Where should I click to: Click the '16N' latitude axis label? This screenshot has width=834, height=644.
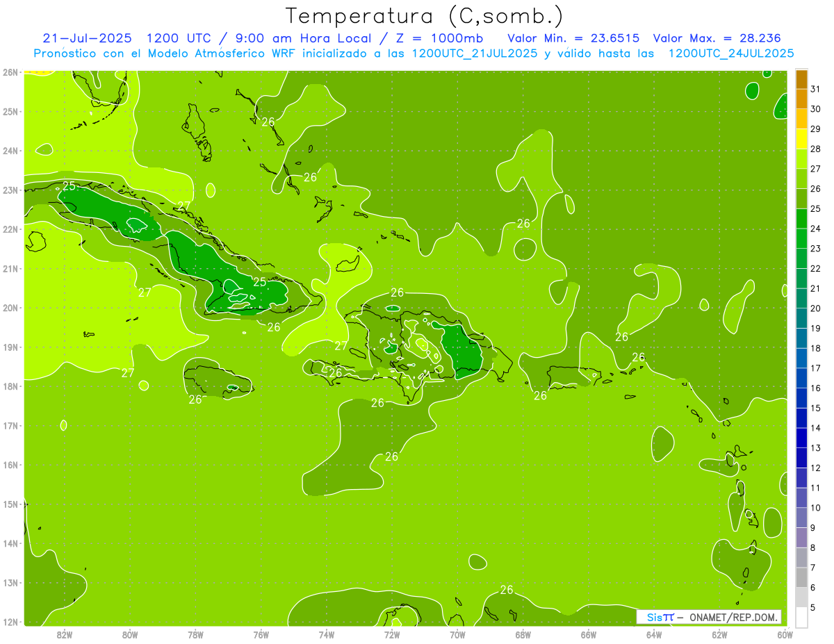(10, 465)
